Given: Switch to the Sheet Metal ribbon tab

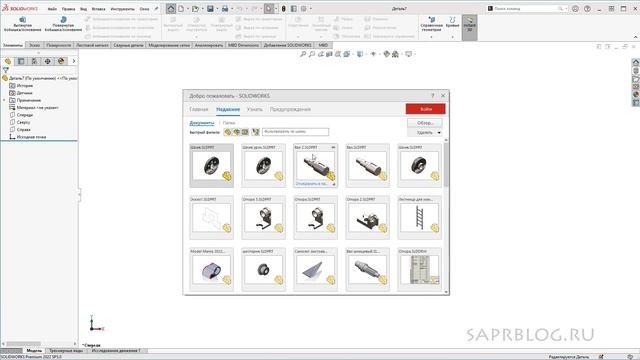Looking at the screenshot, I should click(92, 45).
